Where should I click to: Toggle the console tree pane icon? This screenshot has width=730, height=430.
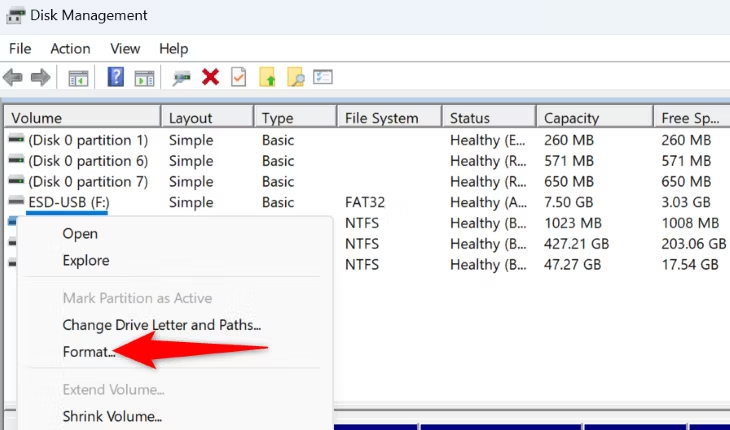[78, 78]
